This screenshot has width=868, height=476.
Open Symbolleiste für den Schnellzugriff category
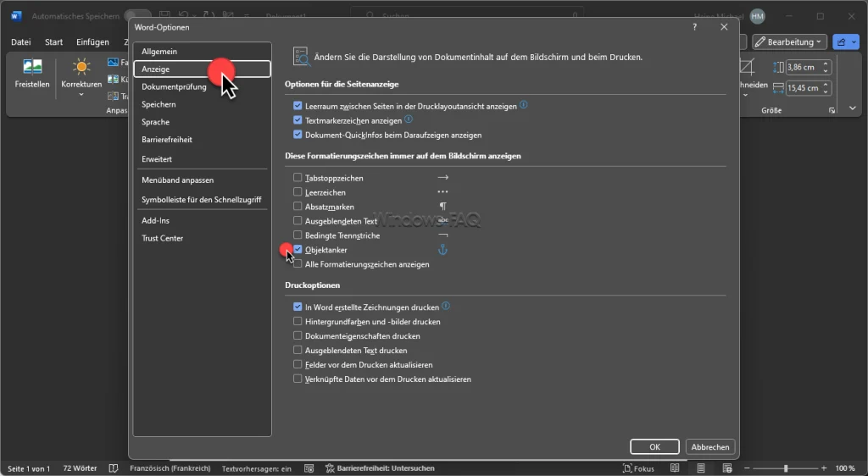202,200
